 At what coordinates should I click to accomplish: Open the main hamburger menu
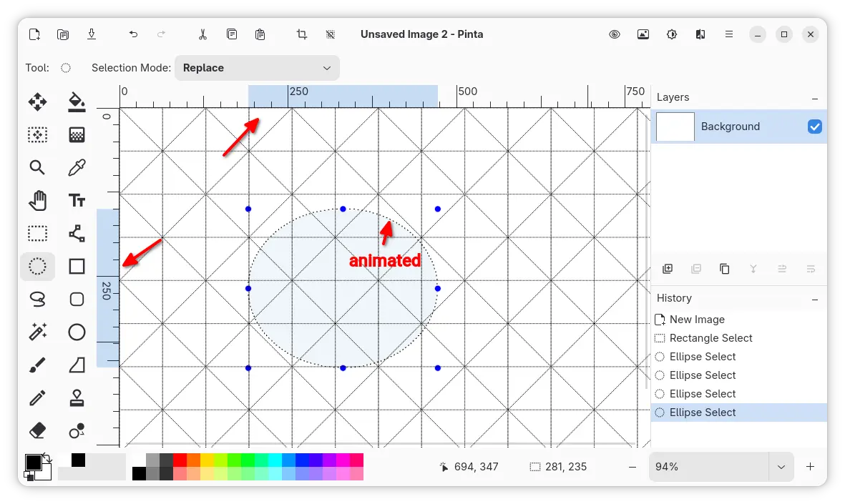(728, 34)
